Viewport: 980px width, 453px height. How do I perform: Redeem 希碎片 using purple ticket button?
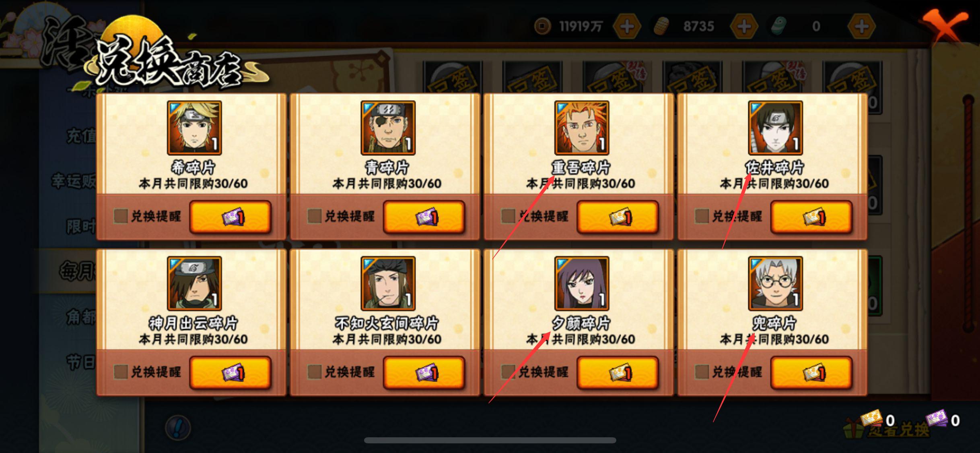click(x=230, y=217)
